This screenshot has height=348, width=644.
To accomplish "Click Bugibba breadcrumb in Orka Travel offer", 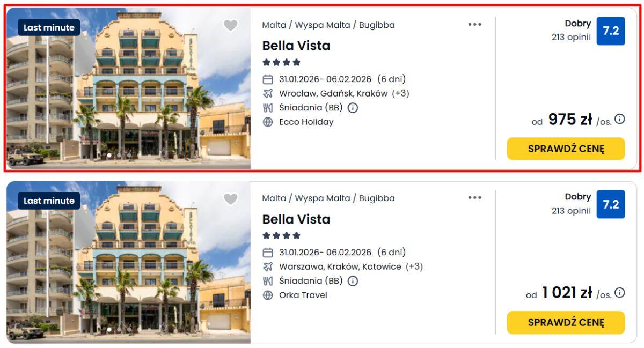I will click(377, 198).
